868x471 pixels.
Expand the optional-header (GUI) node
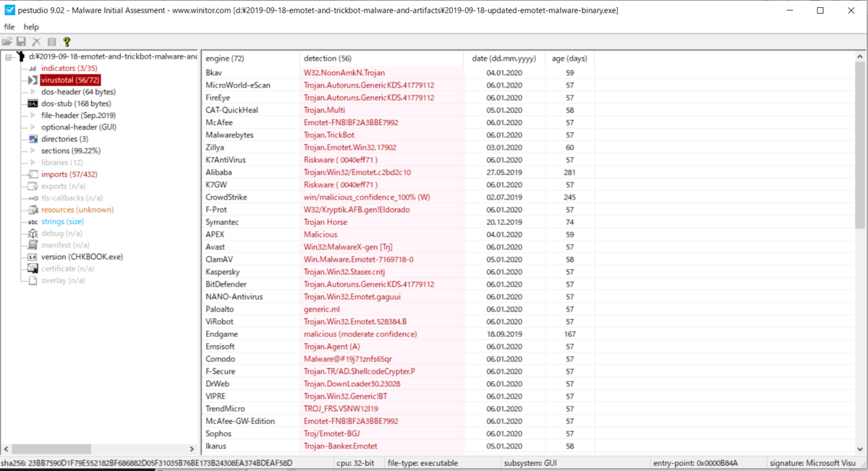click(x=33, y=127)
